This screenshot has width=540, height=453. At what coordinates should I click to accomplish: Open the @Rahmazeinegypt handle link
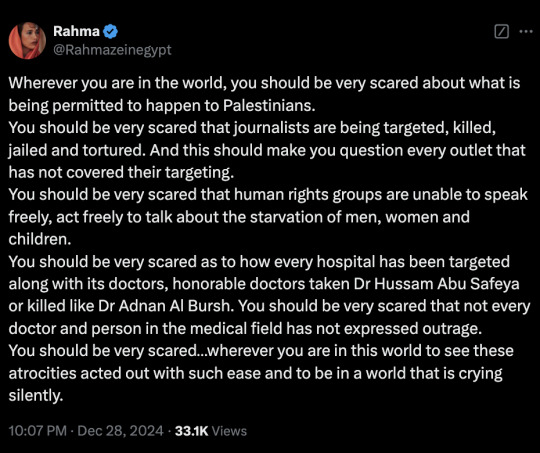tap(112, 50)
